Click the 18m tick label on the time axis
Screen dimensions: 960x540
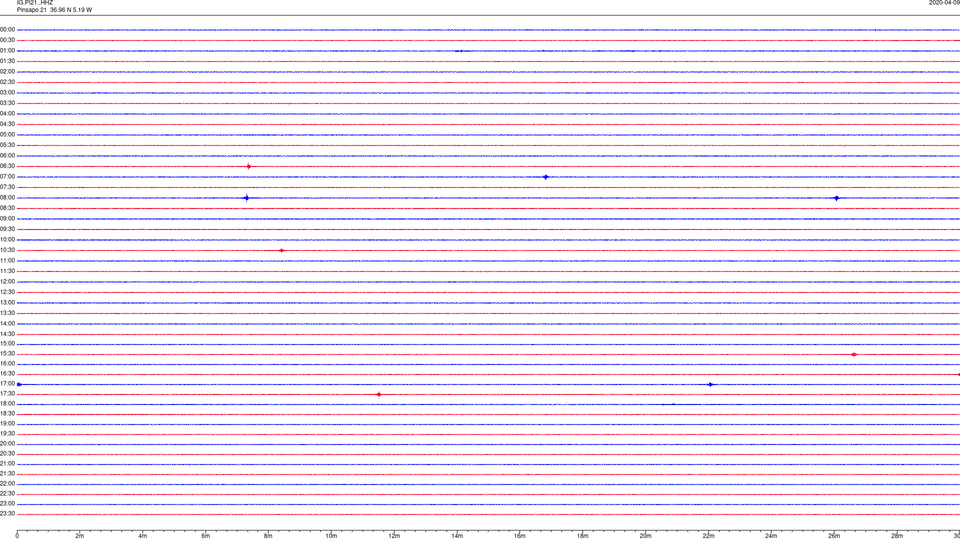(583, 536)
